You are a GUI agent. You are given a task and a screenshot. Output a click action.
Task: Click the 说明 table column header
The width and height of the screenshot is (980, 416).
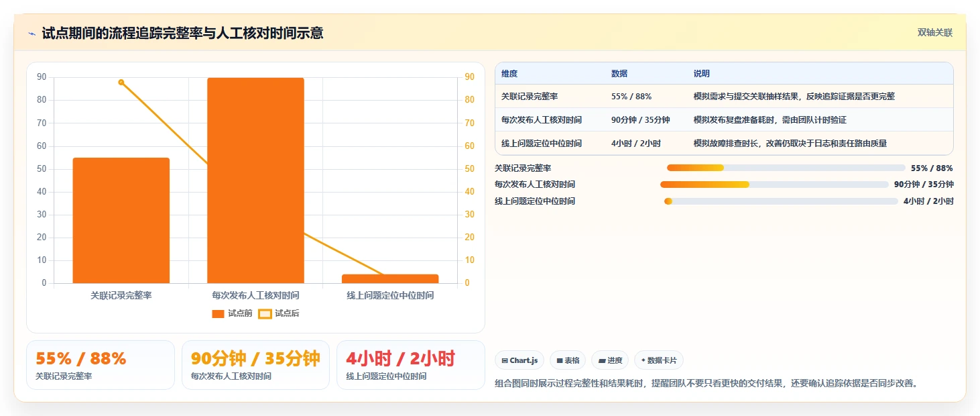click(702, 74)
